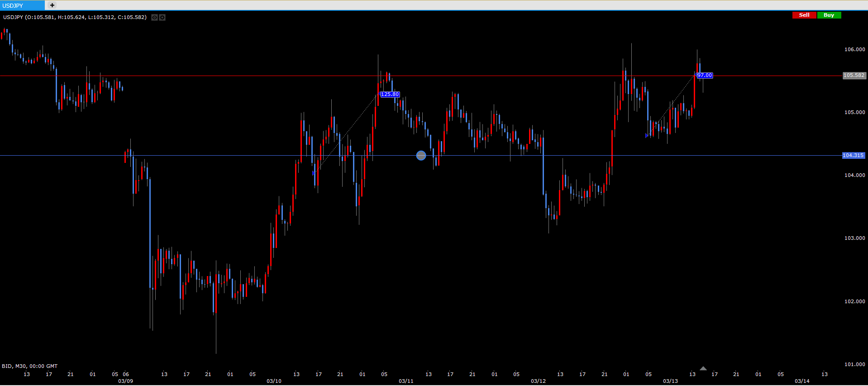Click the gray triangle marker on the time axis

pyautogui.click(x=703, y=368)
